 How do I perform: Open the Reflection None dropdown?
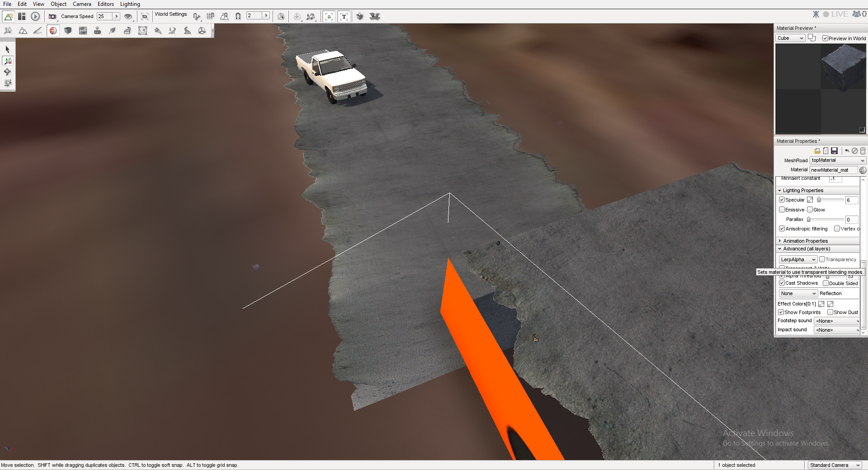tap(798, 293)
